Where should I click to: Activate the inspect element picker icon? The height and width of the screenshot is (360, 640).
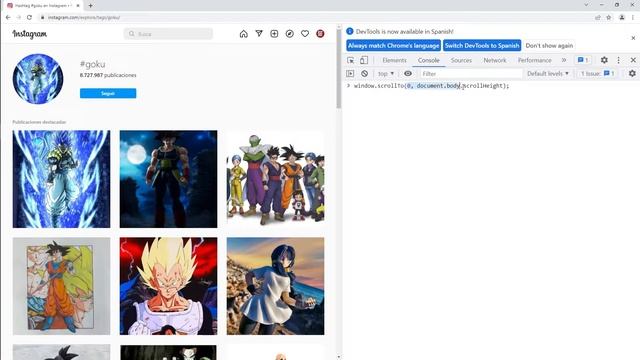[x=351, y=60]
